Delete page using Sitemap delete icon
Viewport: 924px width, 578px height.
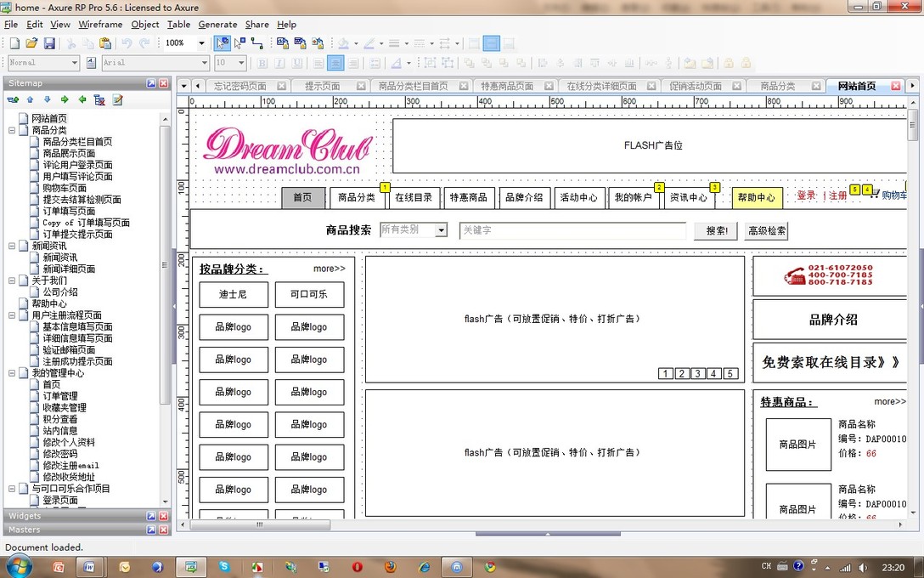(99, 99)
